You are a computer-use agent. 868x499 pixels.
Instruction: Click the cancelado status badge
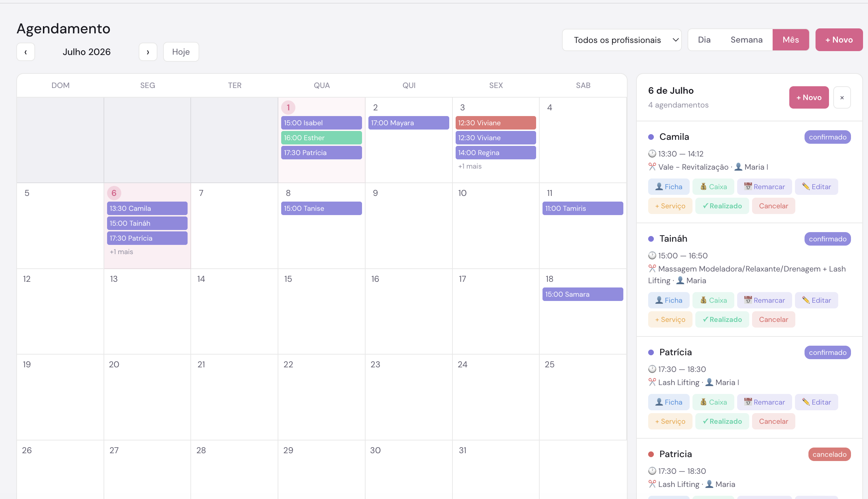829,454
